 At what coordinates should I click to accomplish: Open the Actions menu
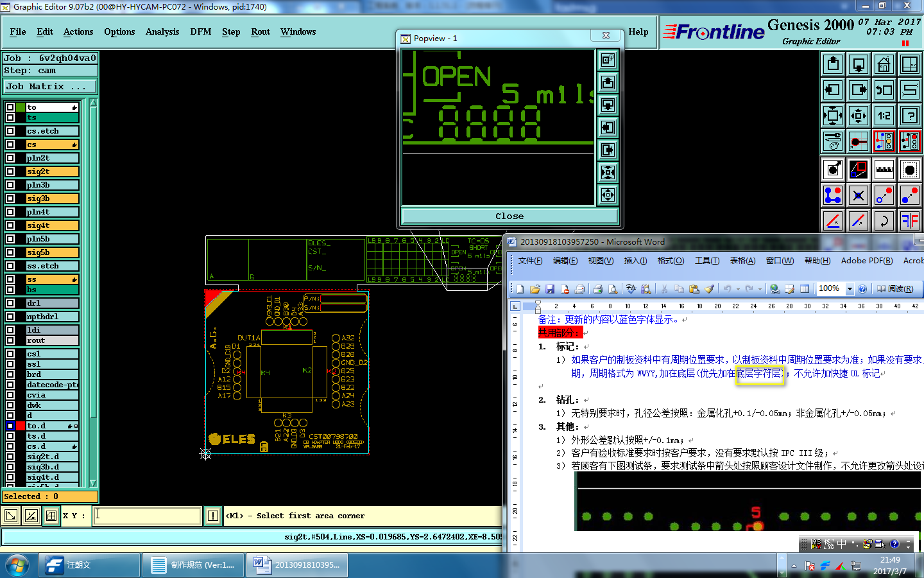point(78,32)
